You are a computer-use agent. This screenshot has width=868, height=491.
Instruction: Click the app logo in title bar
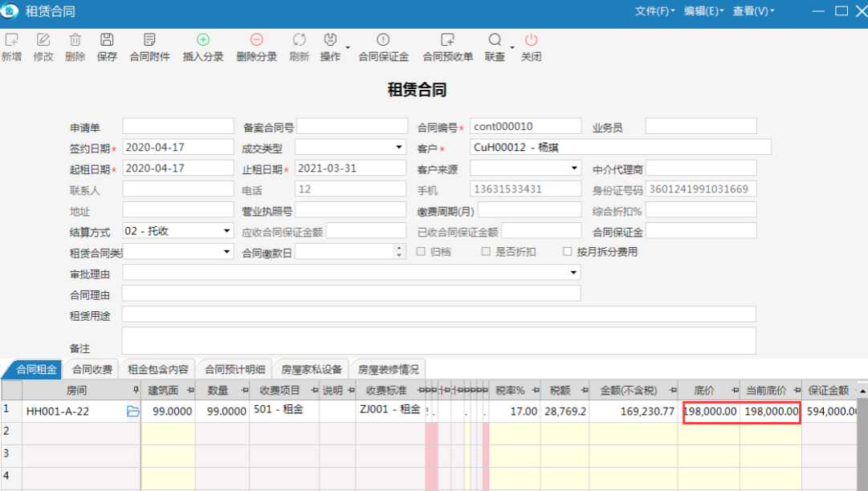pos(10,10)
